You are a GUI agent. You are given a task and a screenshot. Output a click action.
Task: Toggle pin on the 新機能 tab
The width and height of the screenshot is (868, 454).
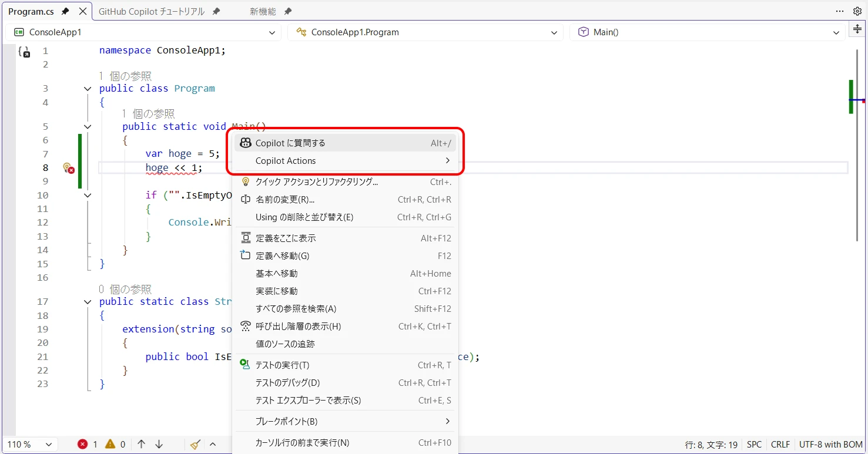287,11
